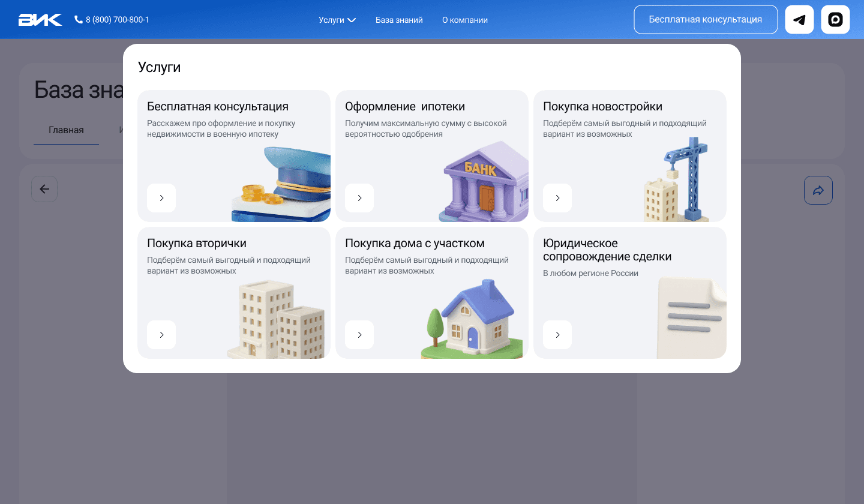Call the 8 (800) 700-800-1 number
Screen dimensions: 864x504
point(118,19)
